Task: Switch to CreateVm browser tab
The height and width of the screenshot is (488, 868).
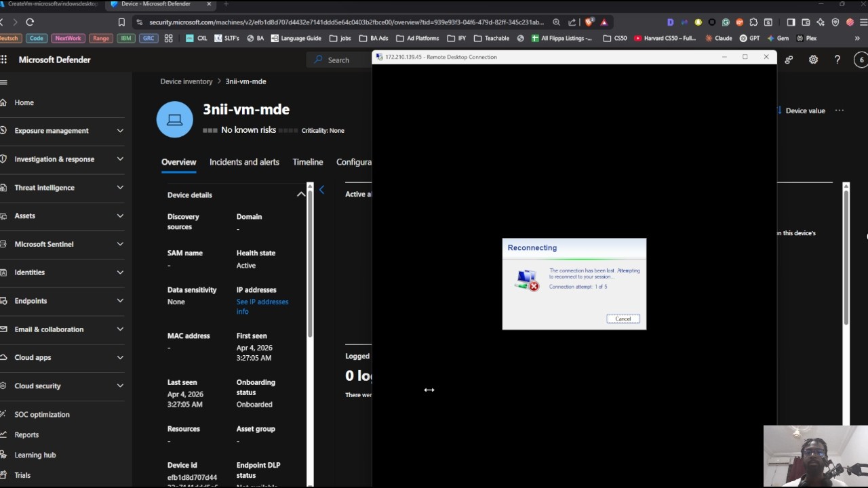Action: [51, 4]
